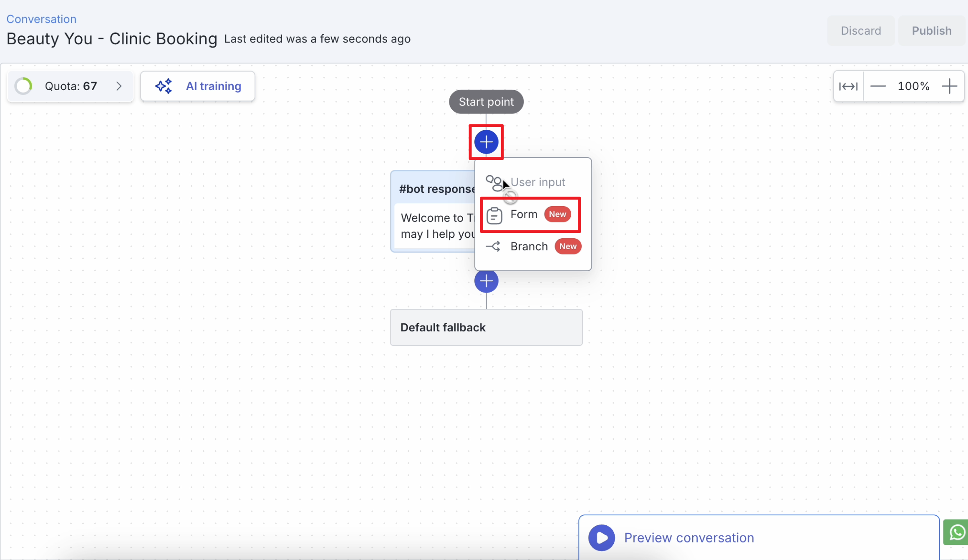968x560 pixels.
Task: Select the Default fallback node
Action: (x=486, y=328)
